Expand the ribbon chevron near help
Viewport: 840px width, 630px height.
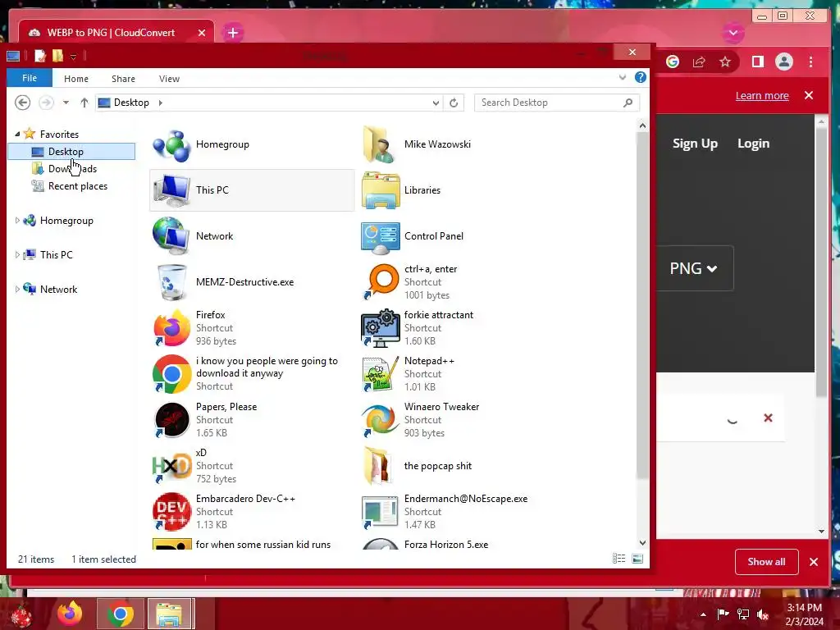pos(622,78)
